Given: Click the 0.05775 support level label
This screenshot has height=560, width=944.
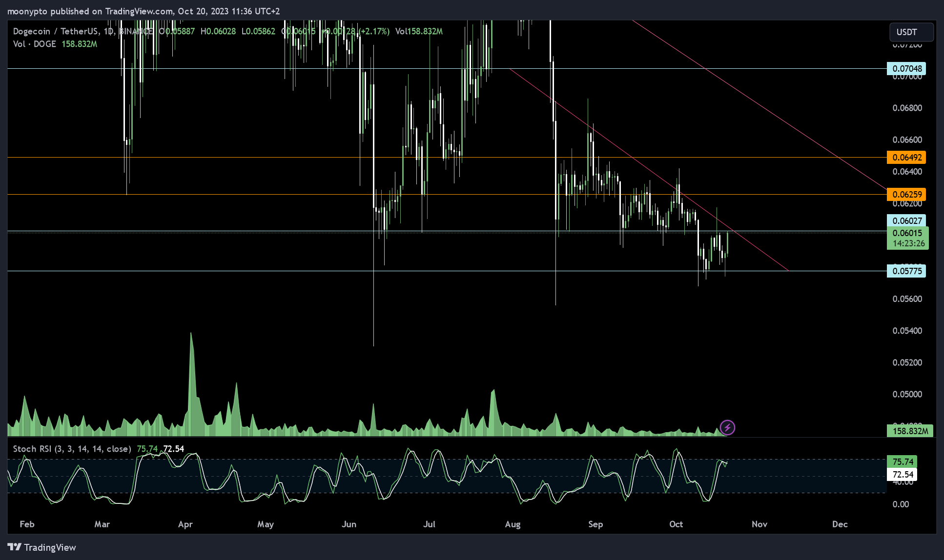Looking at the screenshot, I should [x=906, y=271].
